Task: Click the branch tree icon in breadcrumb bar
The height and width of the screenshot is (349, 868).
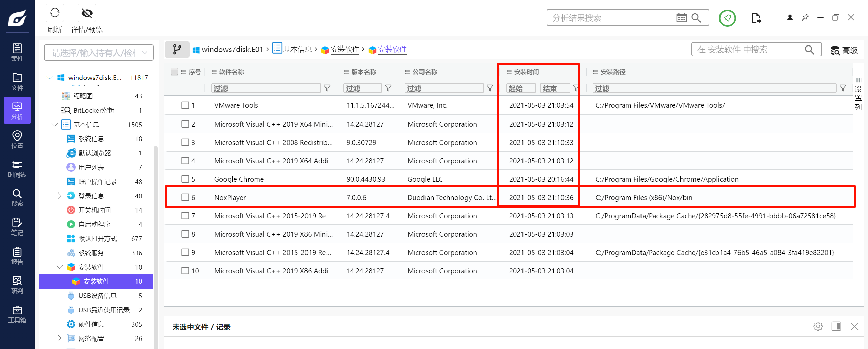Action: (177, 50)
